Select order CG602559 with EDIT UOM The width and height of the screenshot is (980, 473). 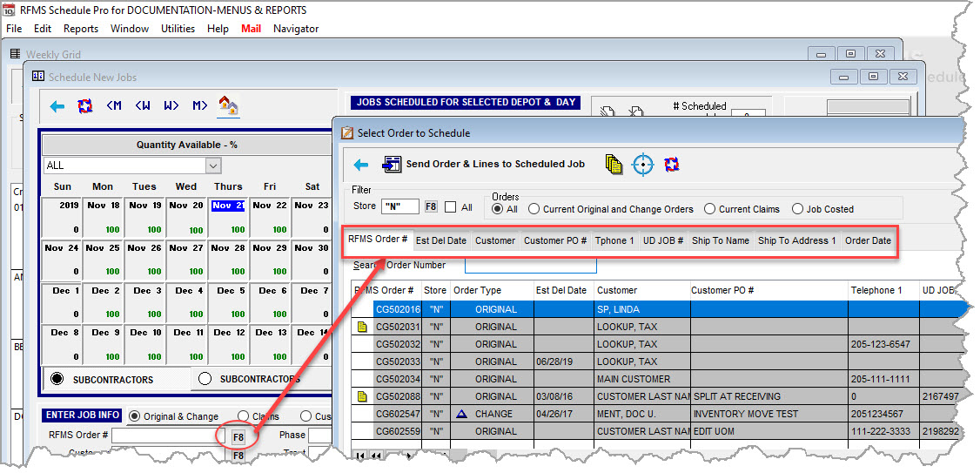[656, 431]
